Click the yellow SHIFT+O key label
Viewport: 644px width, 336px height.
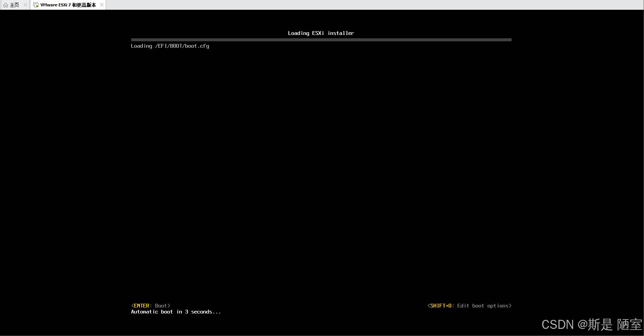(441, 306)
